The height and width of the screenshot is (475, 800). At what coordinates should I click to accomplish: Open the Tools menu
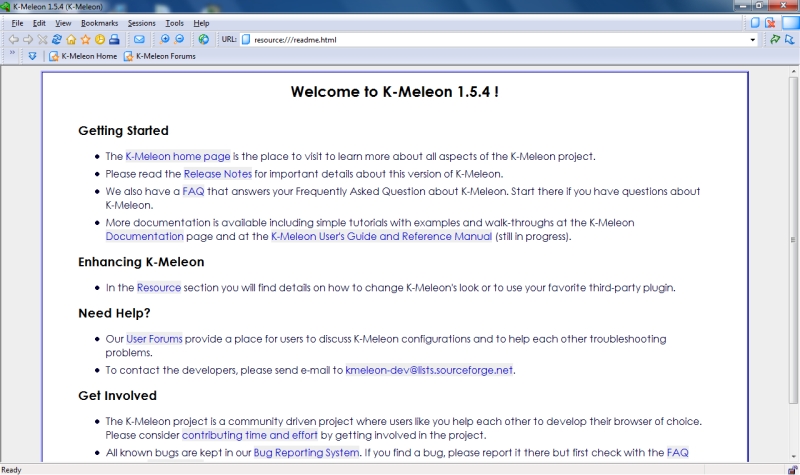coord(174,23)
